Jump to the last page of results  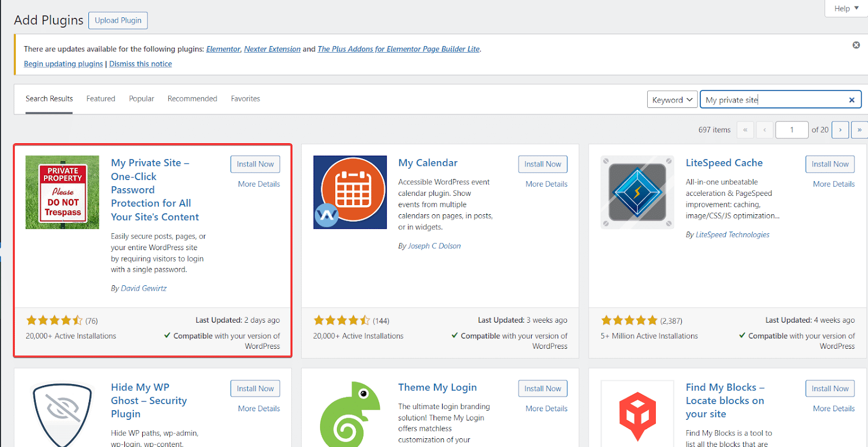coord(859,130)
